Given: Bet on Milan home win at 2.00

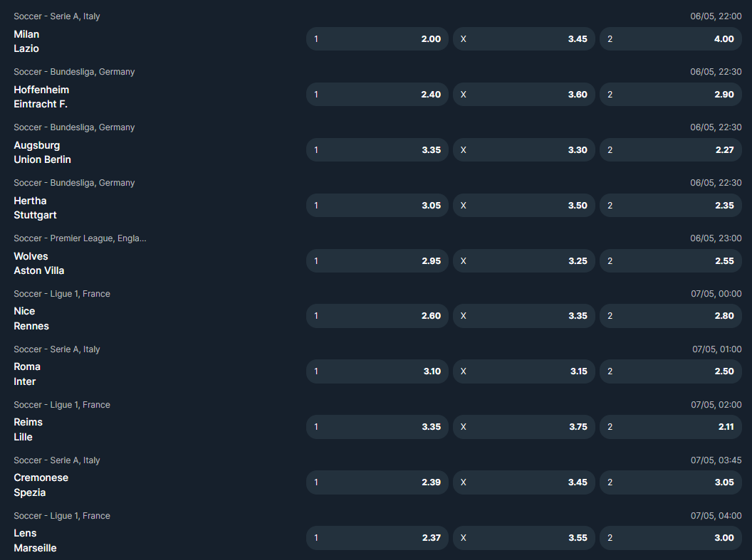Looking at the screenshot, I should click(377, 39).
